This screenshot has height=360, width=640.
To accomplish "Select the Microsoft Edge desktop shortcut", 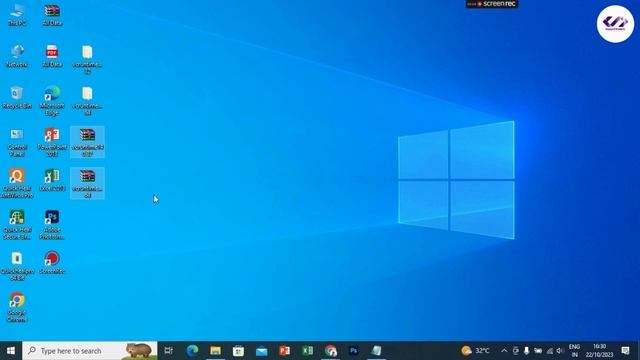I will [x=52, y=101].
